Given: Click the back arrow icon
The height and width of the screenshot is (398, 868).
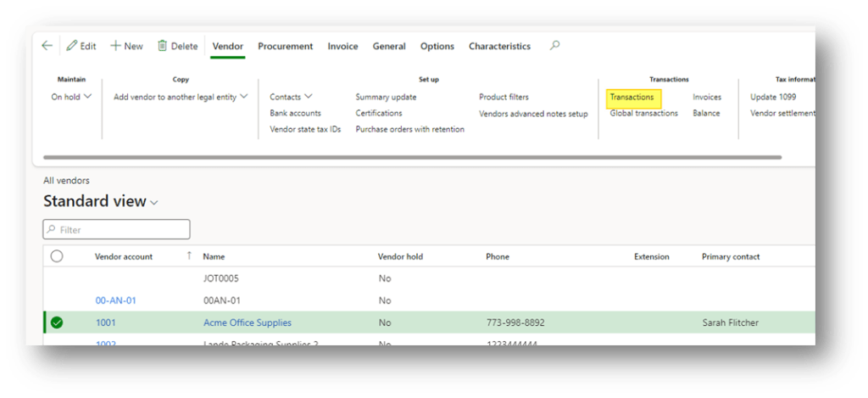Looking at the screenshot, I should (x=47, y=46).
